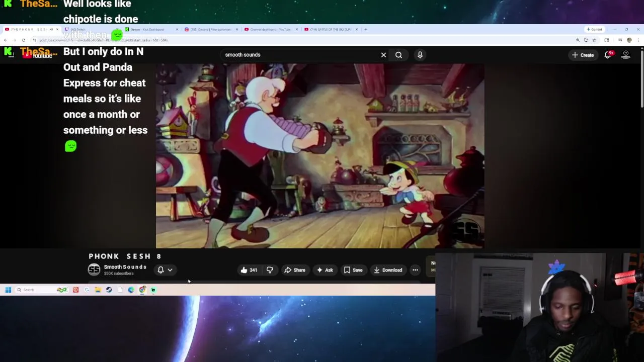Viewport: 644px width, 362px height.
Task: Like the PHONK SESH 8 video
Action: pyautogui.click(x=249, y=270)
